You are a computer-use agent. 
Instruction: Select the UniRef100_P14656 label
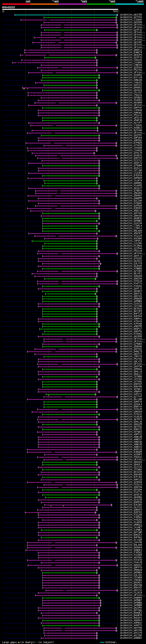click(x=131, y=522)
